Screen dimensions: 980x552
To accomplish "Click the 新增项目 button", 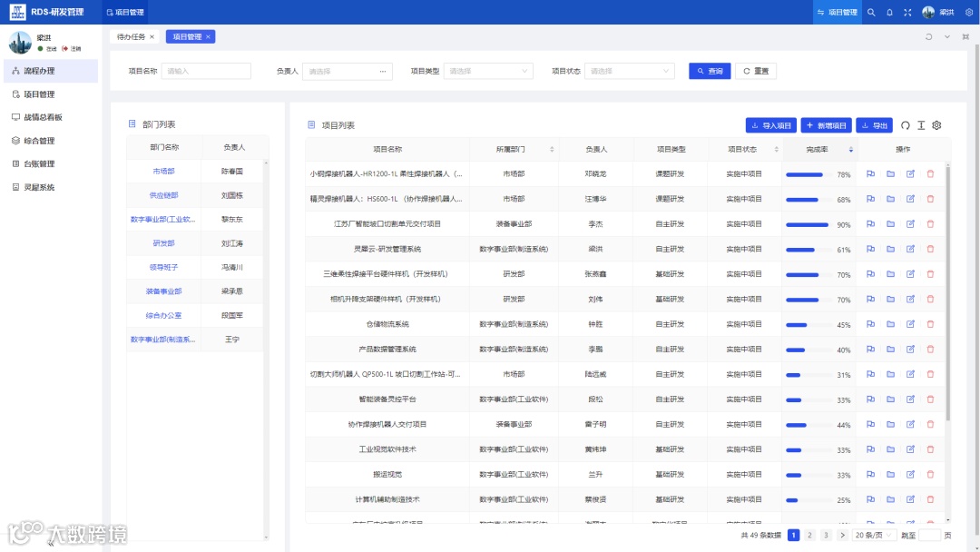I will [x=827, y=125].
